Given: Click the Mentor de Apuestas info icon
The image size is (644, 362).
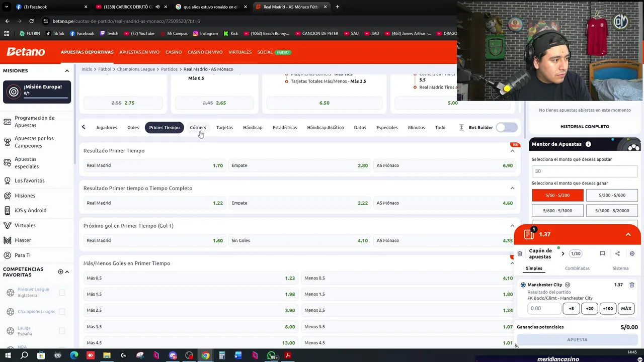Looking at the screenshot, I should (x=588, y=144).
